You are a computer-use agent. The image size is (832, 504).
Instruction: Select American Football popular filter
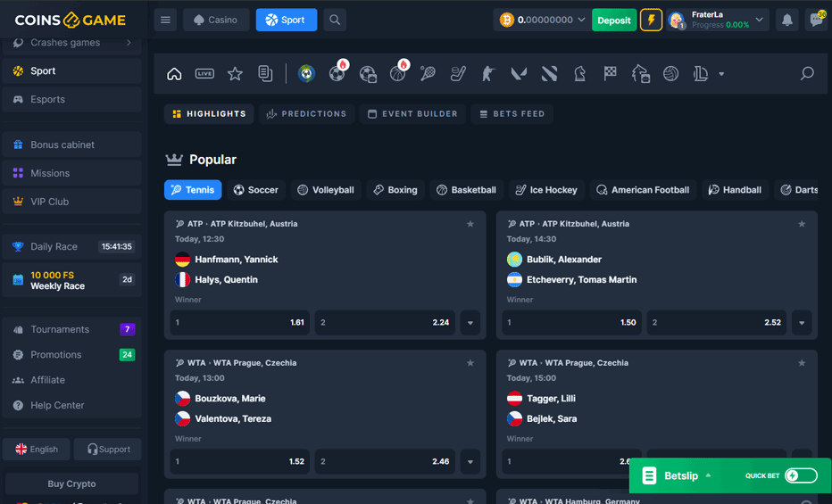[643, 190]
